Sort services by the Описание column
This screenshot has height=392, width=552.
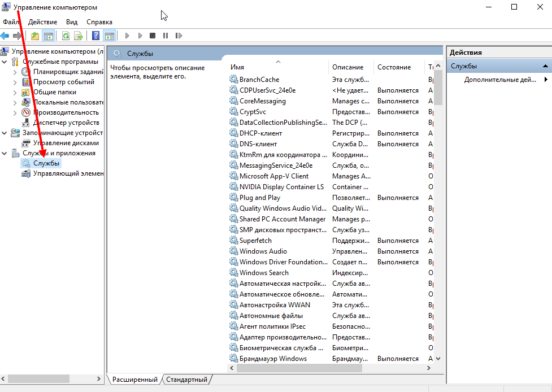pos(351,67)
